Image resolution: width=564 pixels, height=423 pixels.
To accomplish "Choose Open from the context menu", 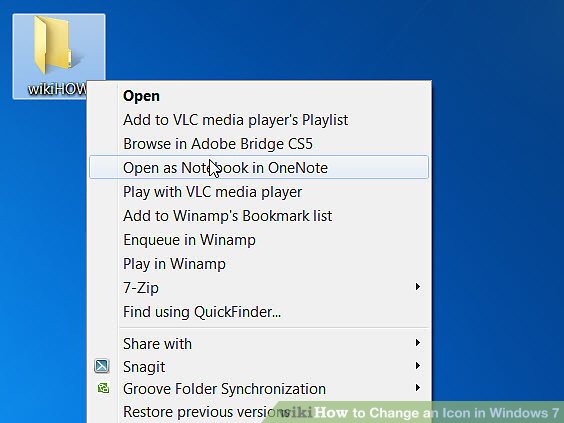I will tap(259, 96).
